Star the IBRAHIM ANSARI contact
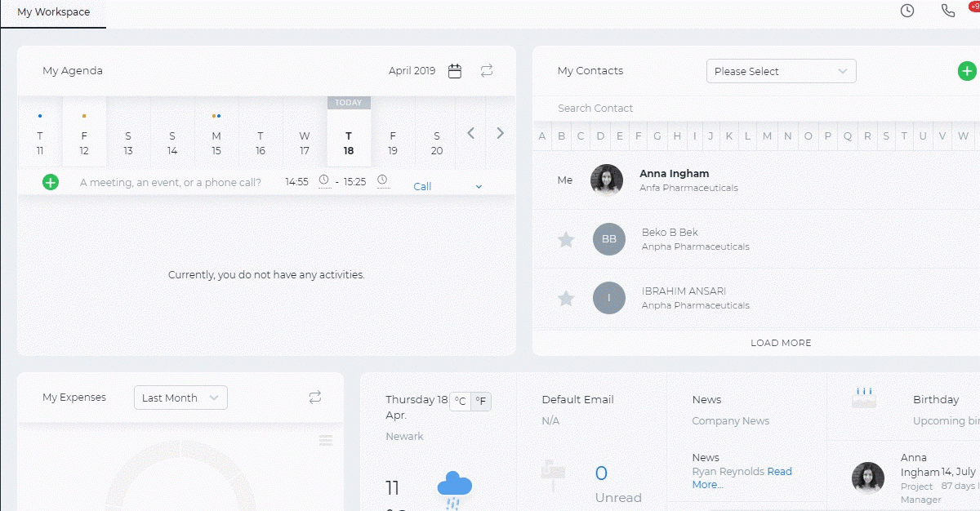Image resolution: width=980 pixels, height=511 pixels. tap(566, 298)
